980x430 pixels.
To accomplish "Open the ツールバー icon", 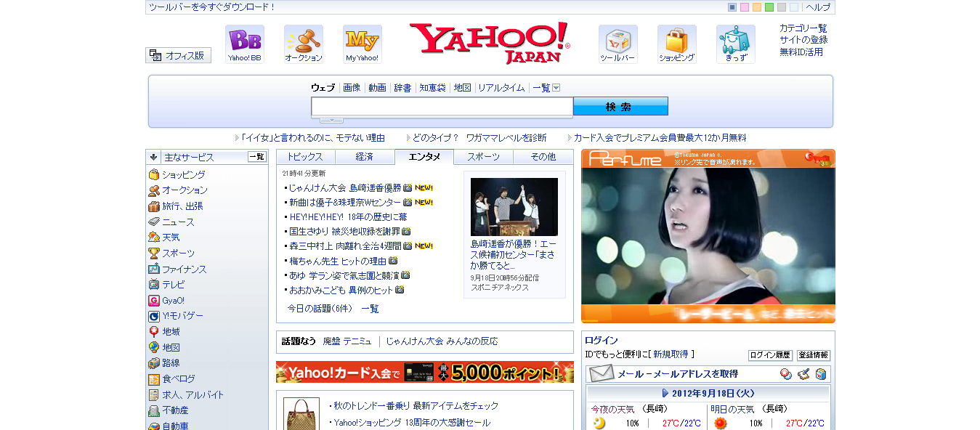I will [x=618, y=44].
